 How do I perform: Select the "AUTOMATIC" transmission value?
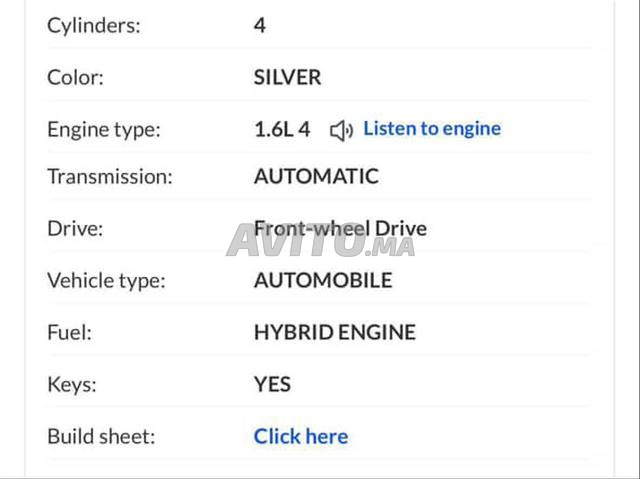pos(316,177)
